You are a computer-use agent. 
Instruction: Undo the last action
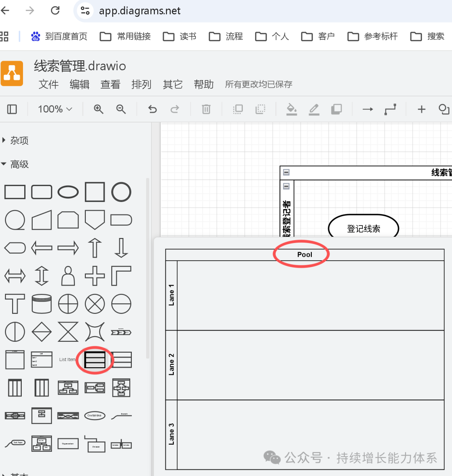click(153, 109)
